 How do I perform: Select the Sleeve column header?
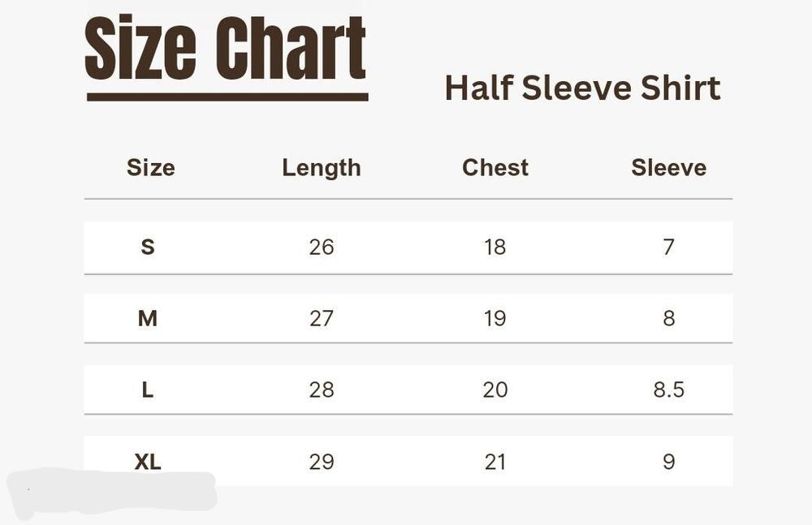tap(668, 168)
